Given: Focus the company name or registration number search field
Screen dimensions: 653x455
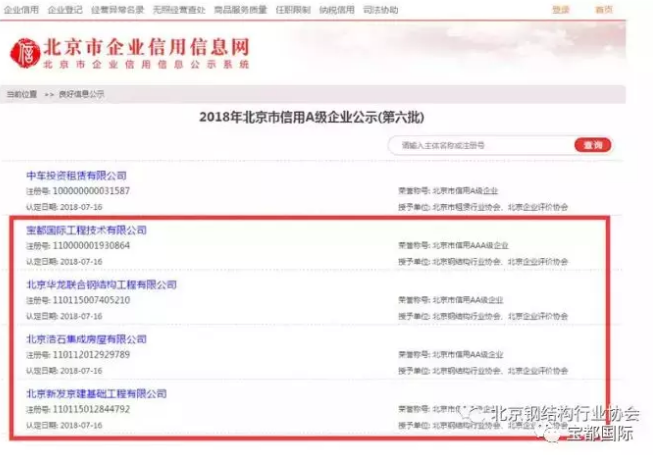Looking at the screenshot, I should 482,145.
